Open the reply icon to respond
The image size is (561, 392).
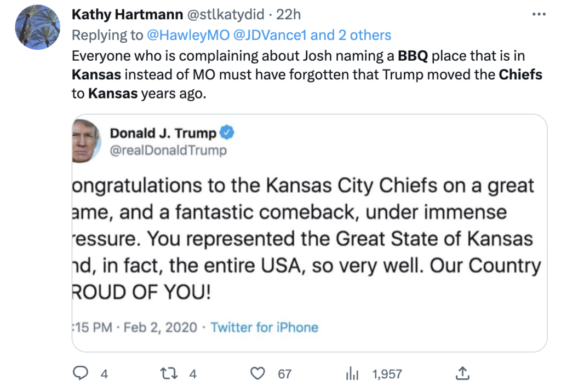point(81,373)
